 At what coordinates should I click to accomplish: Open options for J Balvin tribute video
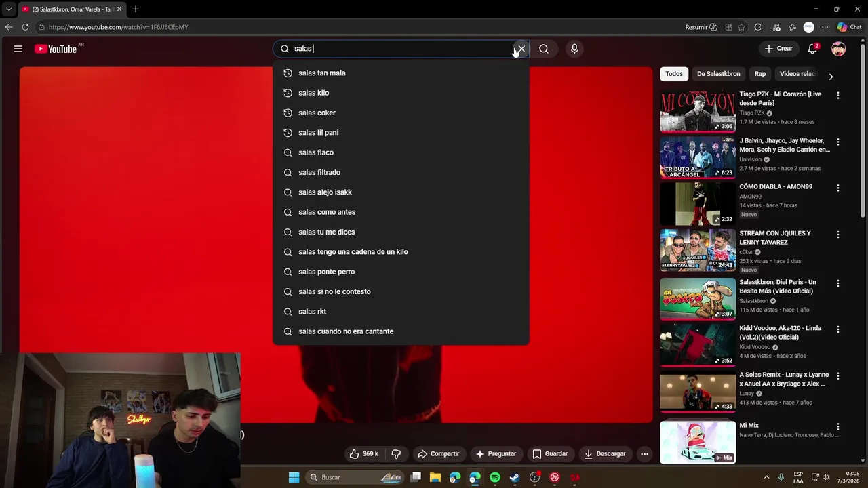(x=838, y=142)
